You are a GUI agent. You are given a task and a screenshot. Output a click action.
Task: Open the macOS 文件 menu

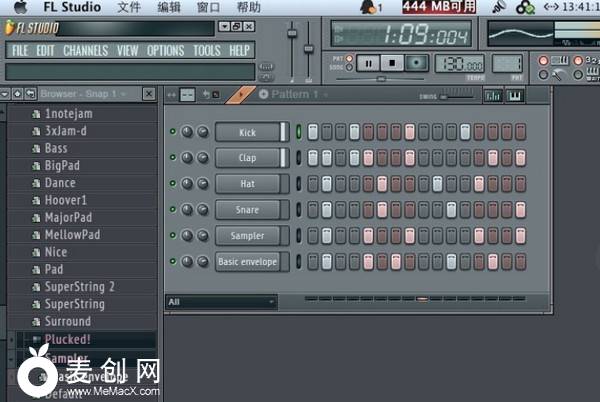tap(129, 7)
